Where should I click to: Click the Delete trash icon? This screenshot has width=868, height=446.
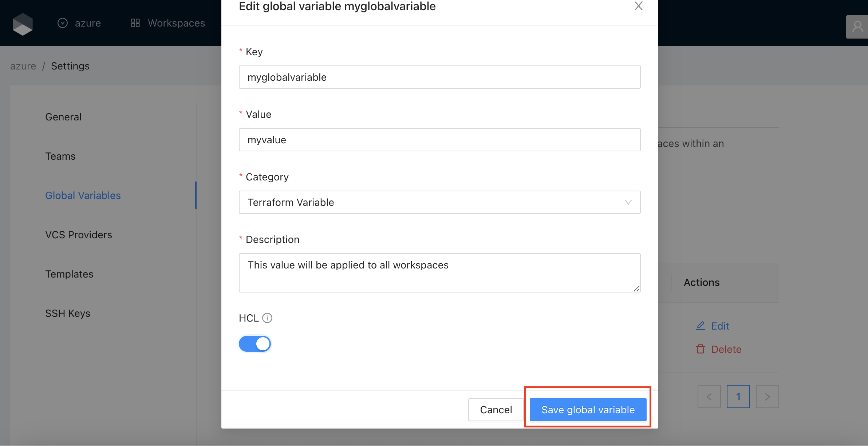(x=701, y=349)
